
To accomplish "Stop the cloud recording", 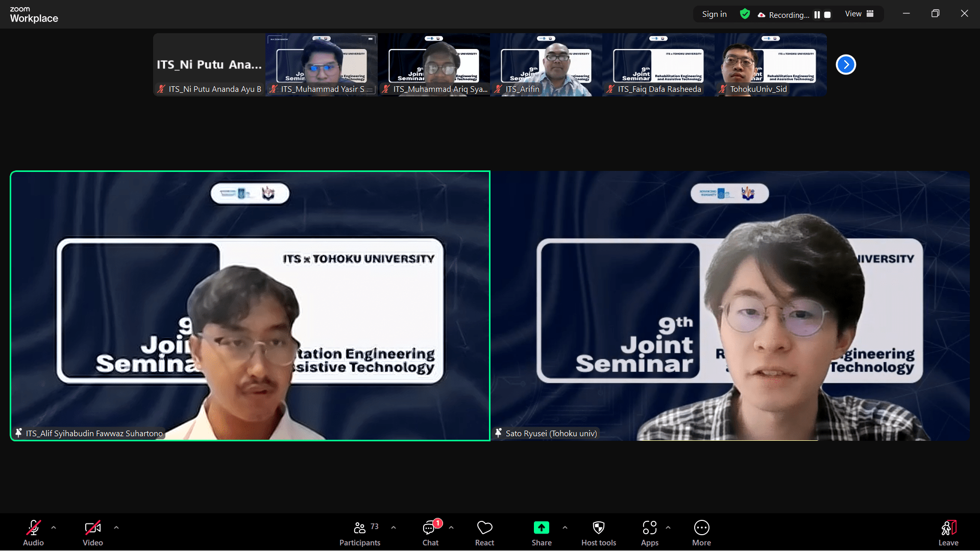I will tap(828, 14).
